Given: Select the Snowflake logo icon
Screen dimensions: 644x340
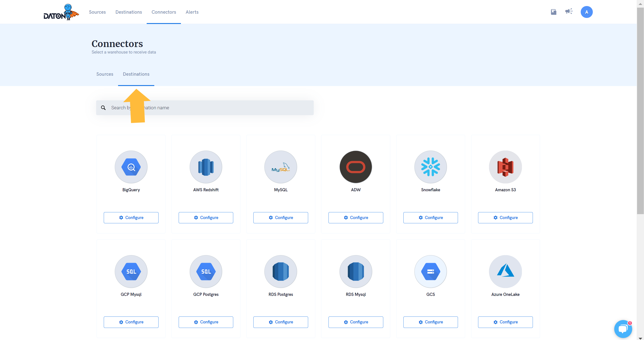Looking at the screenshot, I should [x=430, y=167].
